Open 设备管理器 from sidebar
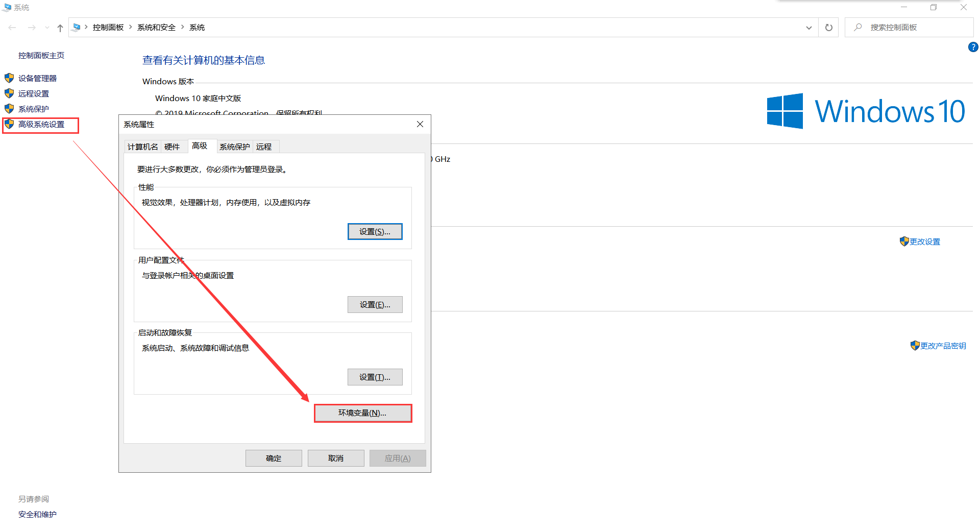 click(37, 78)
